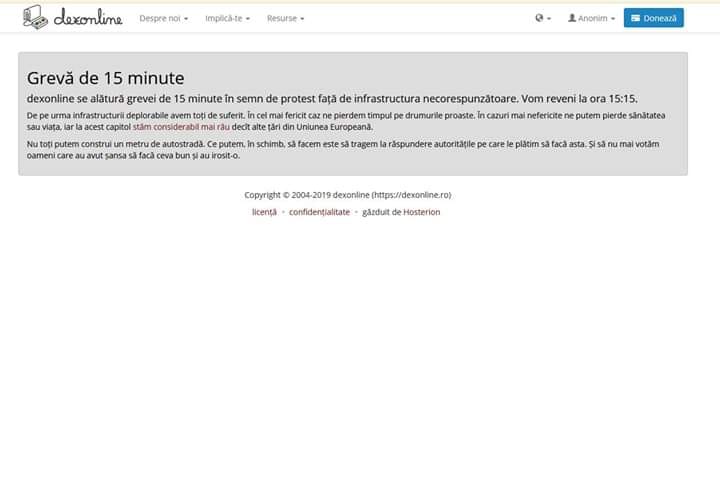
Task: Expand the Resurse dropdown
Action: [285, 18]
